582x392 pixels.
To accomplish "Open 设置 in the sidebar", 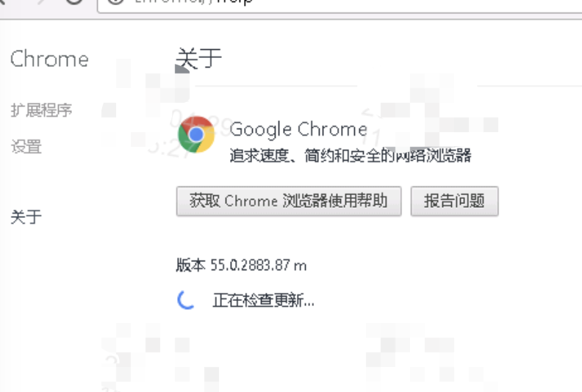I will 26,147.
